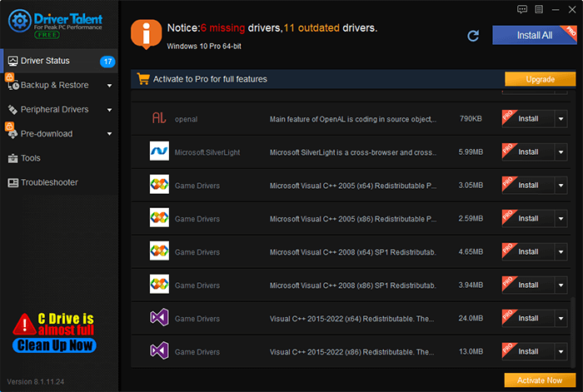Click the Visual C++ 2015-2022 (x64) icon
The width and height of the screenshot is (583, 392).
tap(159, 318)
